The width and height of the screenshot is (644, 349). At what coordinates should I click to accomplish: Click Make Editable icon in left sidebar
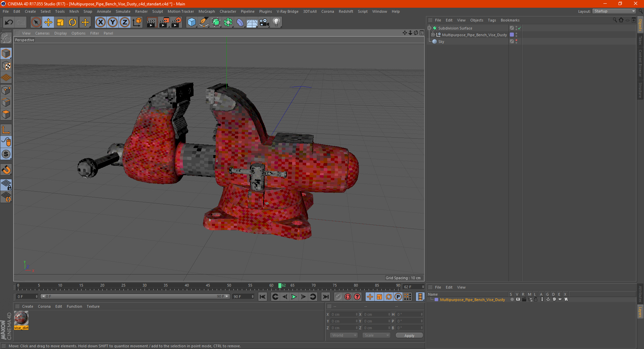(6, 38)
